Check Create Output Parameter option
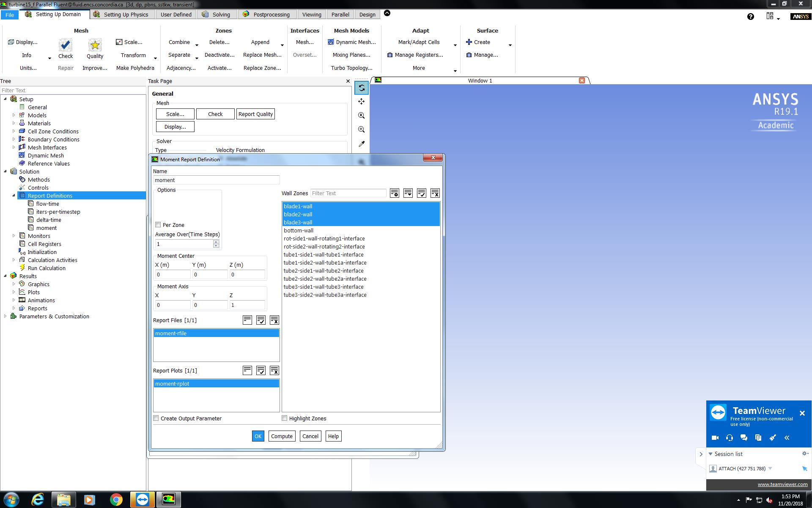This screenshot has height=508, width=812. tap(156, 418)
